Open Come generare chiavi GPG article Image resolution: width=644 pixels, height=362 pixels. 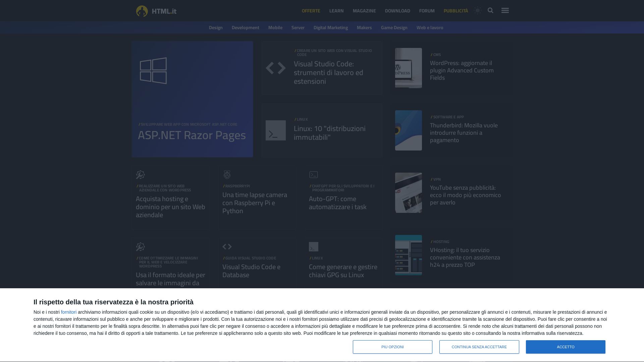click(343, 271)
